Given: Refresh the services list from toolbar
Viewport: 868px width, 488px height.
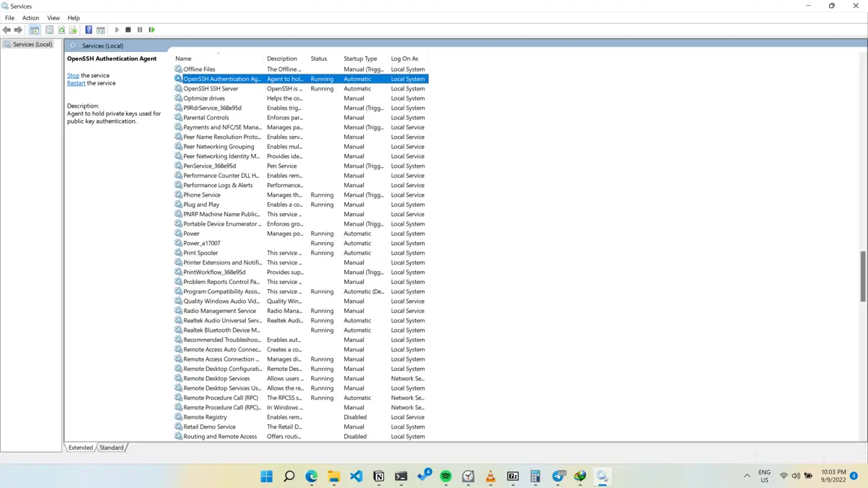Looking at the screenshot, I should tap(61, 30).
